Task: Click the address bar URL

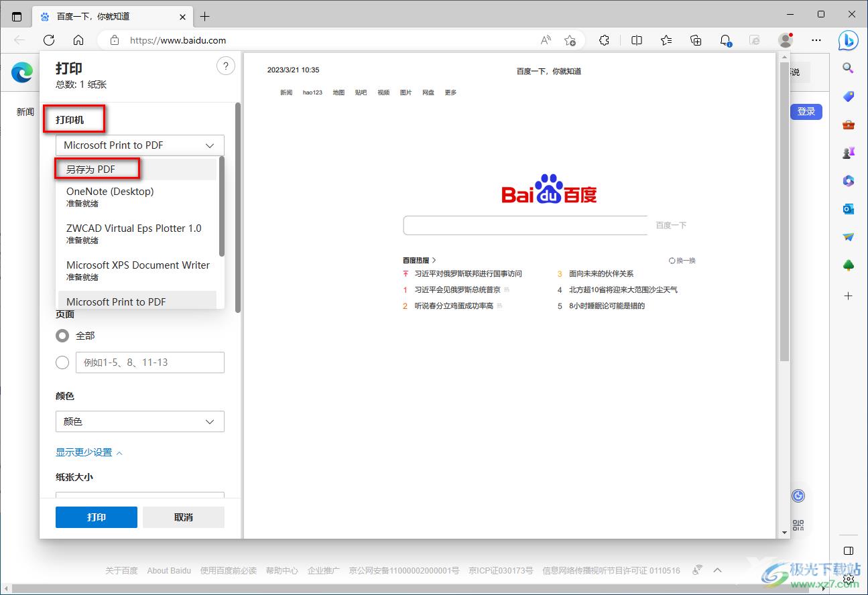Action: pos(178,40)
